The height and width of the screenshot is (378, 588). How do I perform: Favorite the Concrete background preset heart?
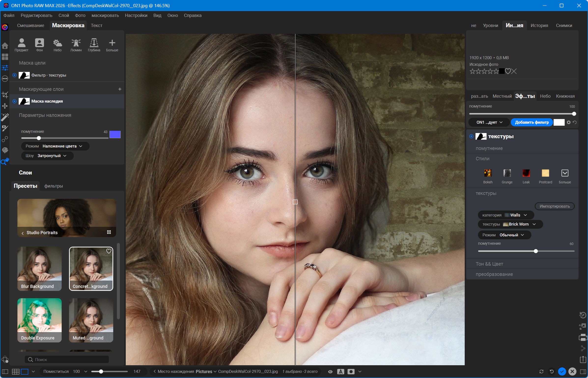point(109,251)
